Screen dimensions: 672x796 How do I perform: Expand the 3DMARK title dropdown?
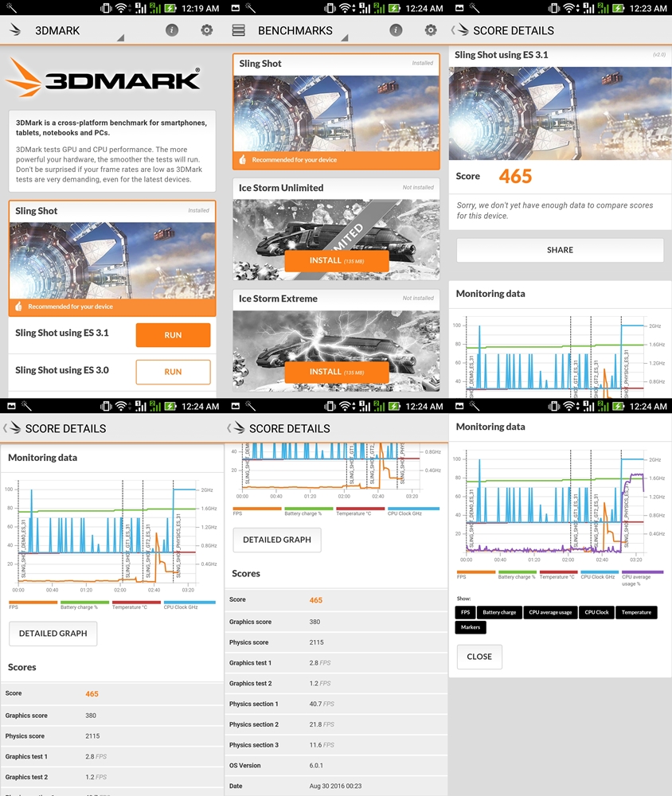click(x=120, y=38)
